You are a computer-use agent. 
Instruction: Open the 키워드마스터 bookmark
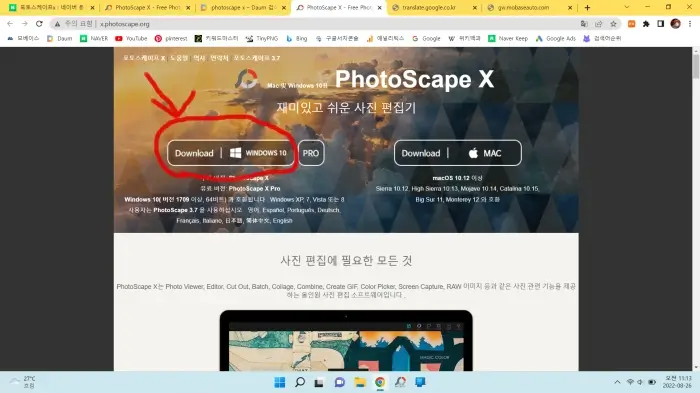coord(217,38)
